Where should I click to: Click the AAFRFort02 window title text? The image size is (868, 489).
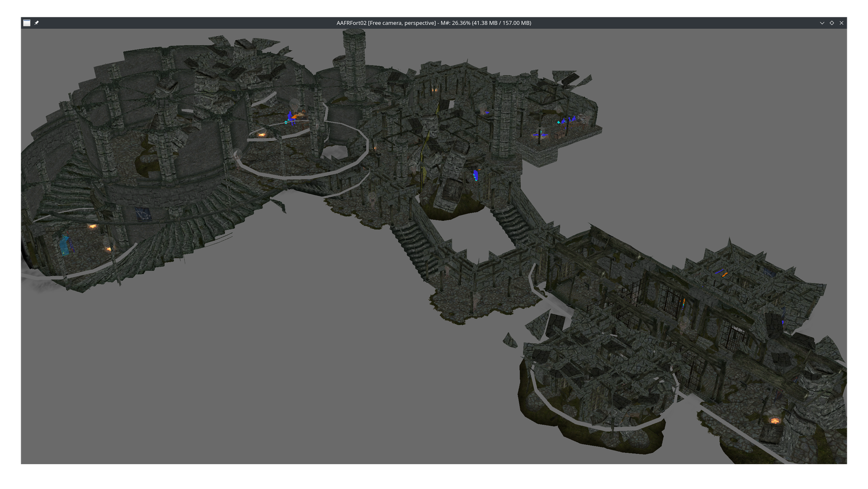point(434,23)
